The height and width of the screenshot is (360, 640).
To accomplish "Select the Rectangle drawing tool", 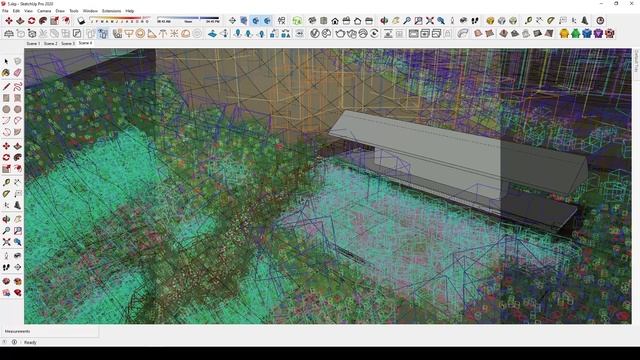I will point(6,98).
